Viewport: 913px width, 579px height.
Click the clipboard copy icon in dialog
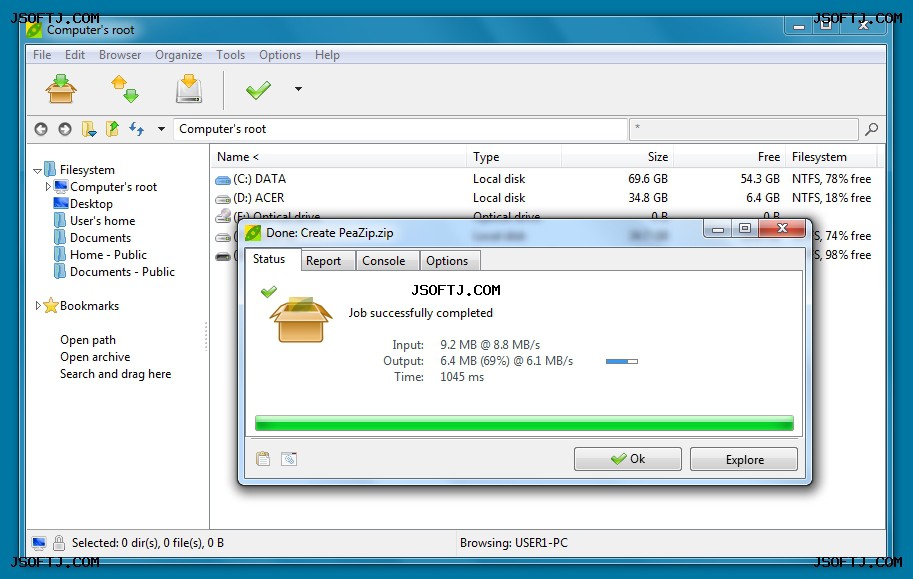coord(263,459)
